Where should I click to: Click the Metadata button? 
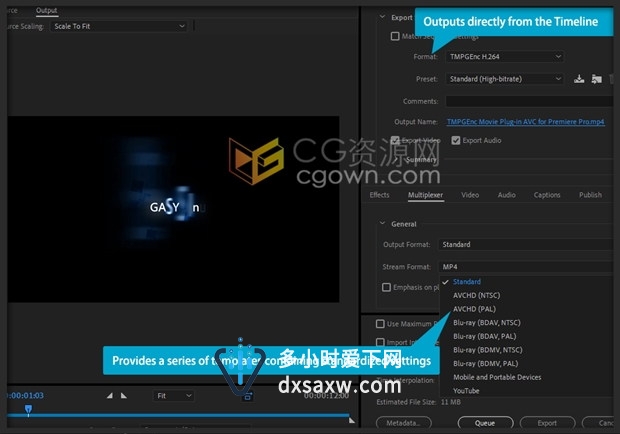click(403, 423)
